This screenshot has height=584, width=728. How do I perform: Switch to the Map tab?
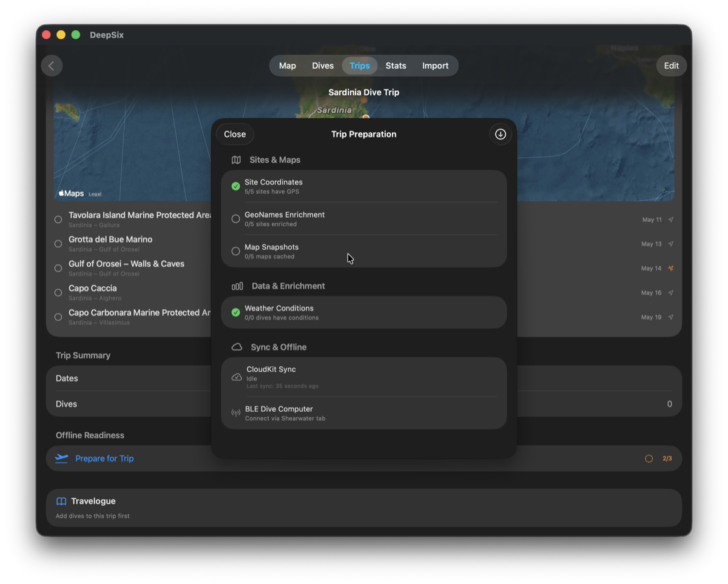(288, 65)
